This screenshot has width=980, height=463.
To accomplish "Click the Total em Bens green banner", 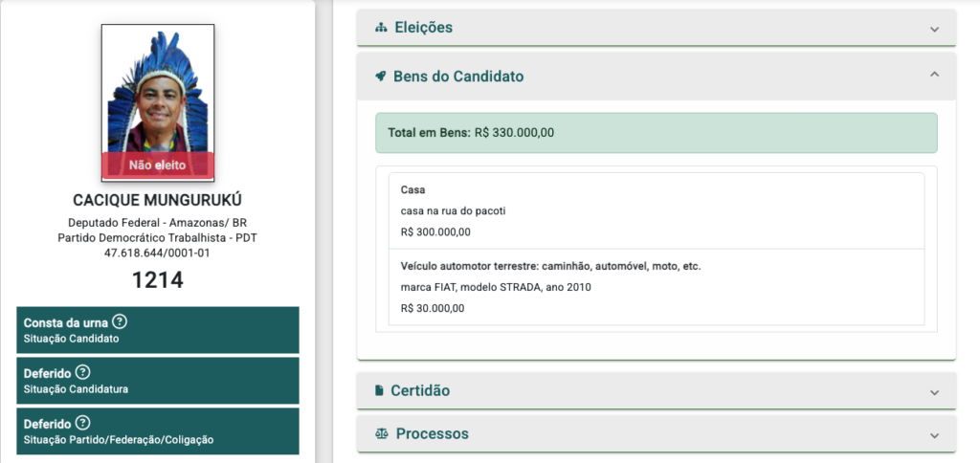I will (657, 132).
